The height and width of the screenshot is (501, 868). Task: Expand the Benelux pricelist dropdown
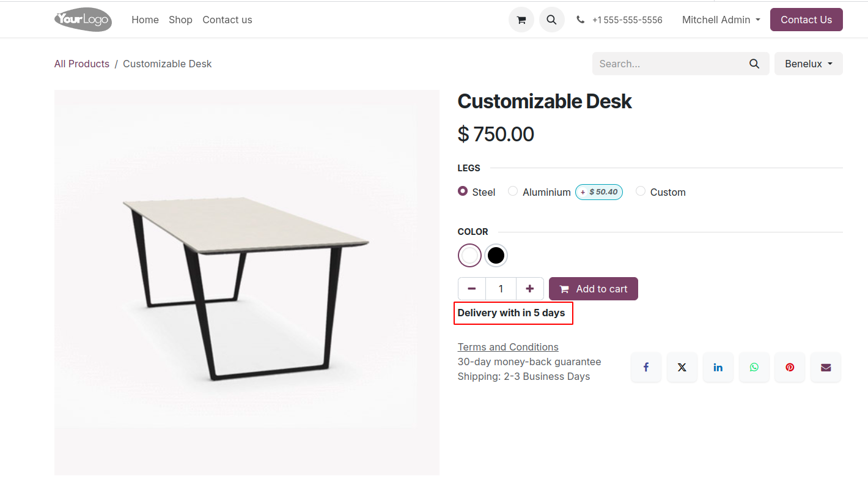[808, 64]
